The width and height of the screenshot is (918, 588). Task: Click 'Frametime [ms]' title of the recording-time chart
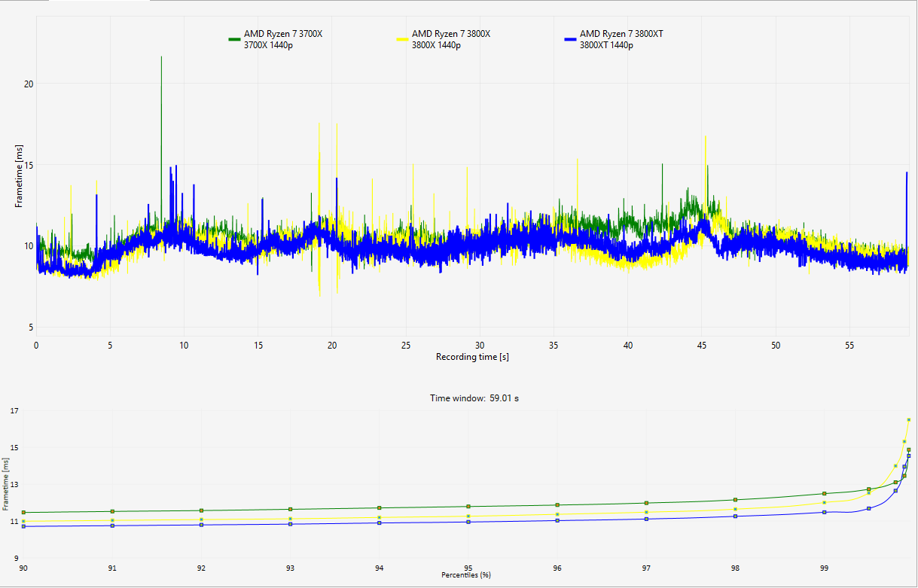click(x=18, y=176)
